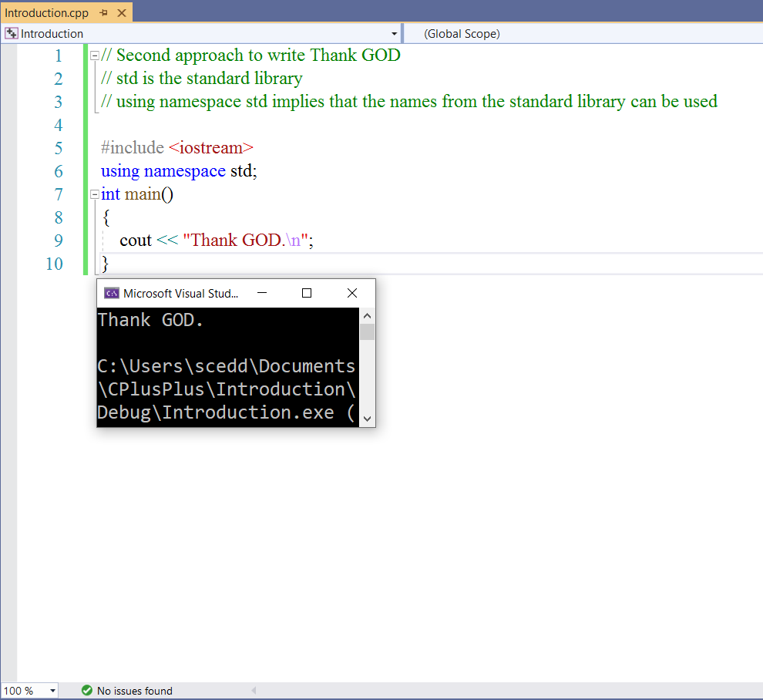Click line number 5 in the gutter

[x=59, y=148]
